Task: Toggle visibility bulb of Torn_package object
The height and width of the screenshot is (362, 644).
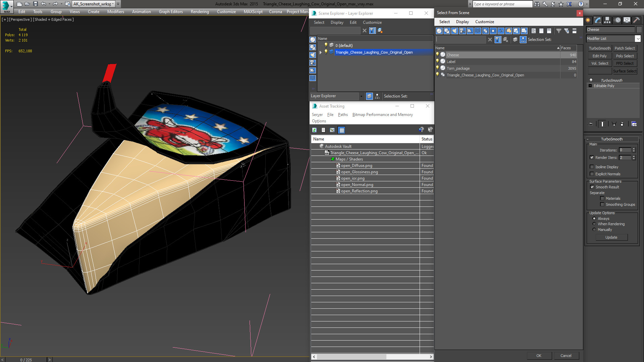Action: pos(437,68)
